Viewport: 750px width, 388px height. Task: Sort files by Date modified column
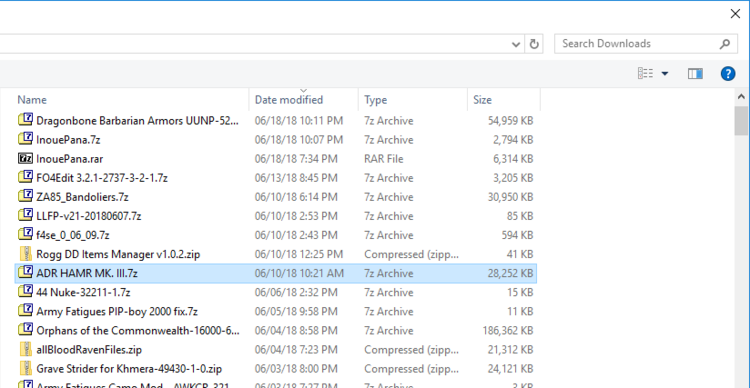pos(289,100)
